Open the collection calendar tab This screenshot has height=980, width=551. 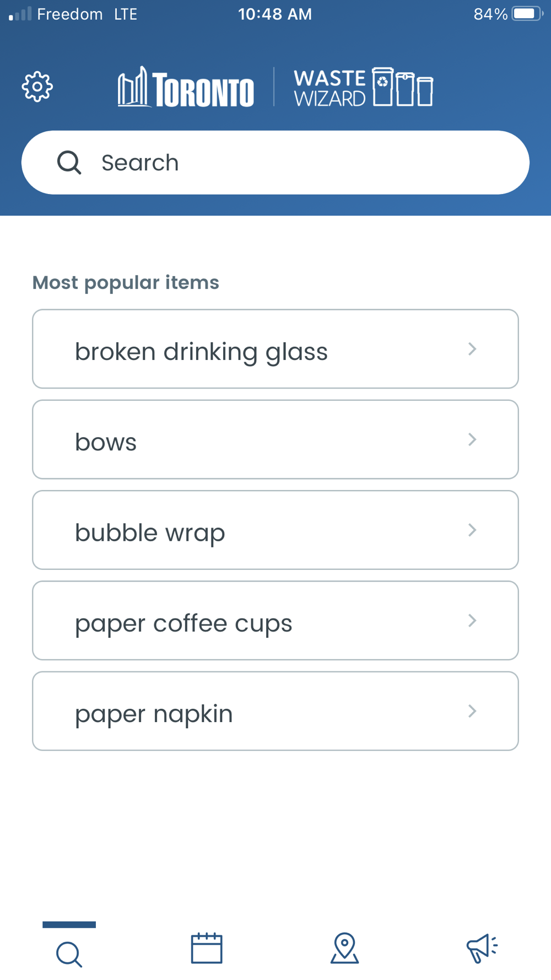(207, 948)
